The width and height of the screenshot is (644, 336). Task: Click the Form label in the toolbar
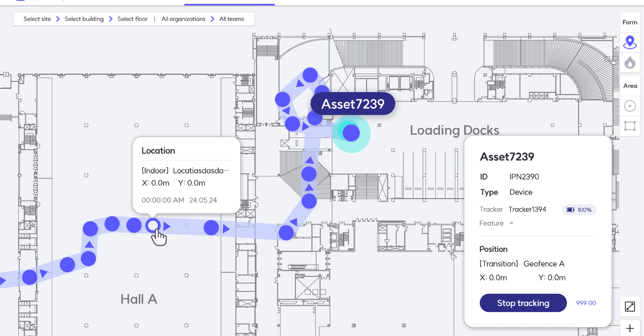(x=630, y=23)
